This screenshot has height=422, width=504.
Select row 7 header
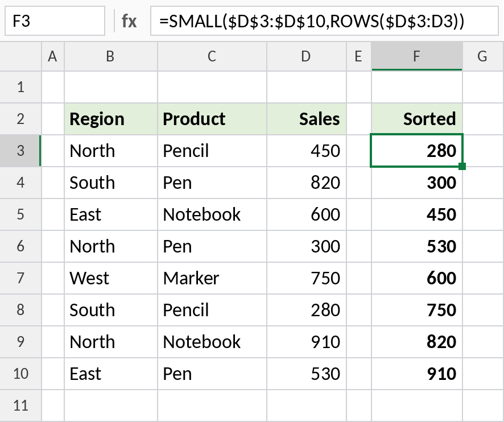click(20, 278)
